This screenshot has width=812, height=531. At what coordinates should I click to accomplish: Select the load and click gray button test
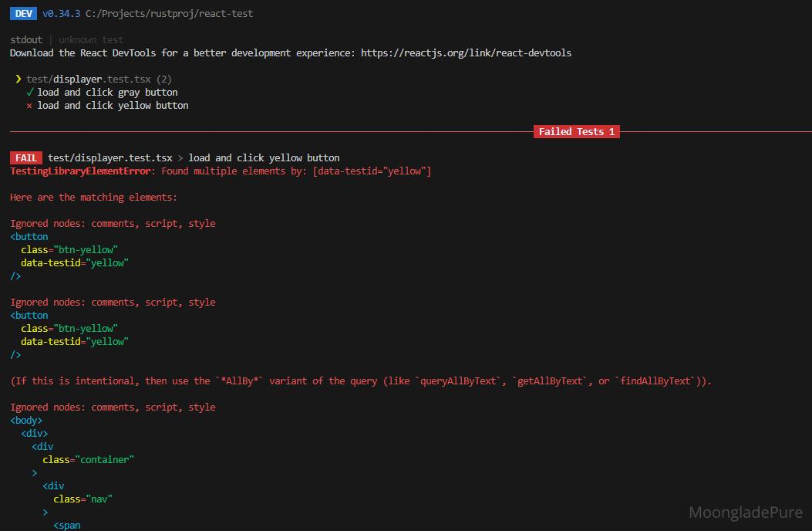point(107,92)
